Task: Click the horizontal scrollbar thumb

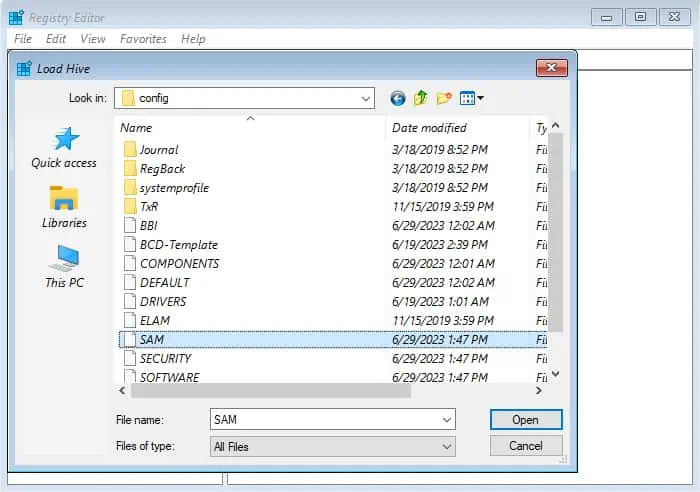Action: tap(271, 391)
